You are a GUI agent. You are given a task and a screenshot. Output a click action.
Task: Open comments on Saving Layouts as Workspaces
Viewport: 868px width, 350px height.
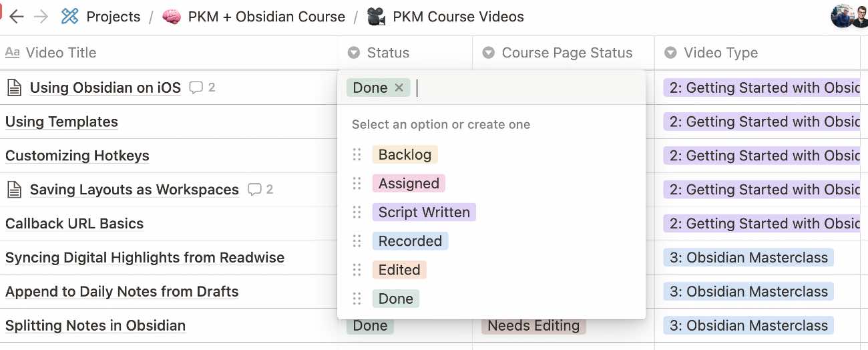tap(260, 190)
